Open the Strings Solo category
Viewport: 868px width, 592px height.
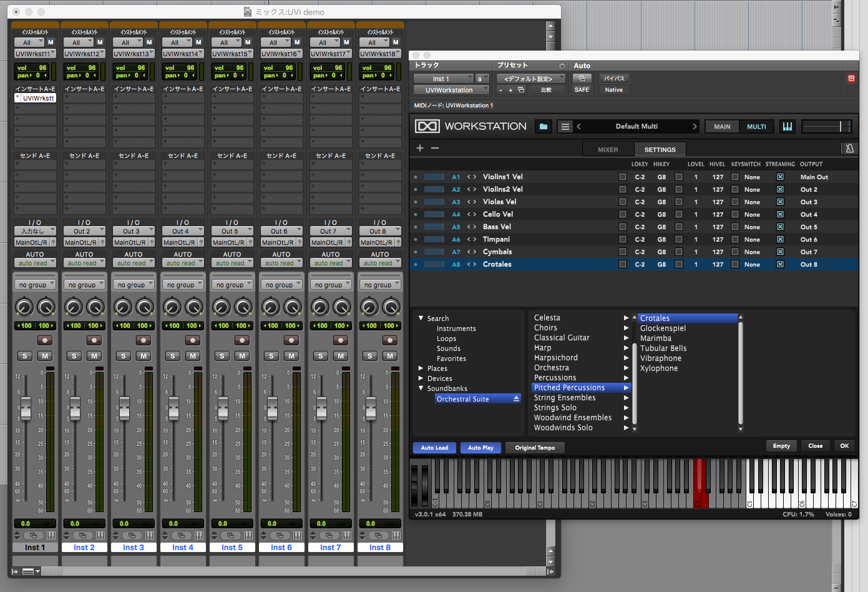point(581,408)
